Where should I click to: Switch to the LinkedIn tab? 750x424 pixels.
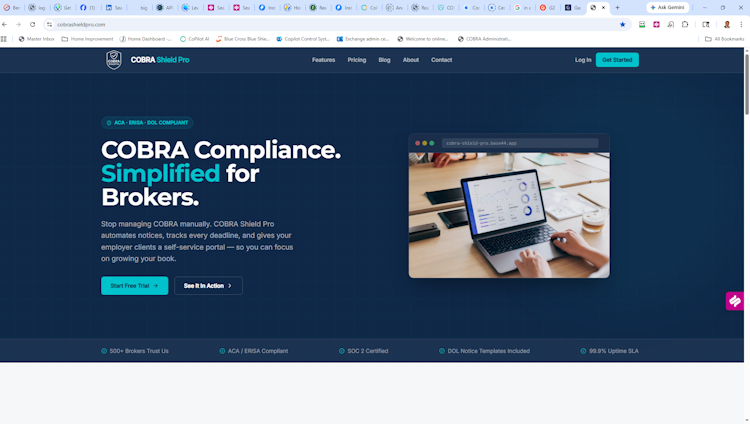pyautogui.click(x=114, y=8)
